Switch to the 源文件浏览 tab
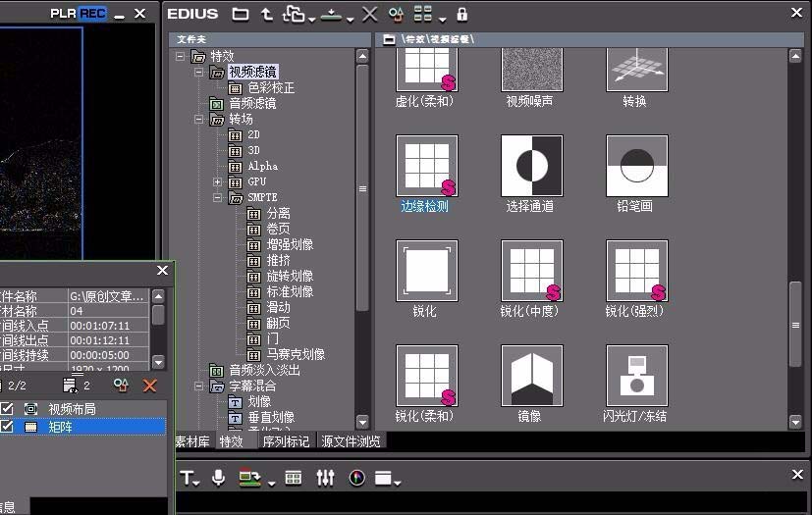This screenshot has height=515, width=812. click(352, 441)
